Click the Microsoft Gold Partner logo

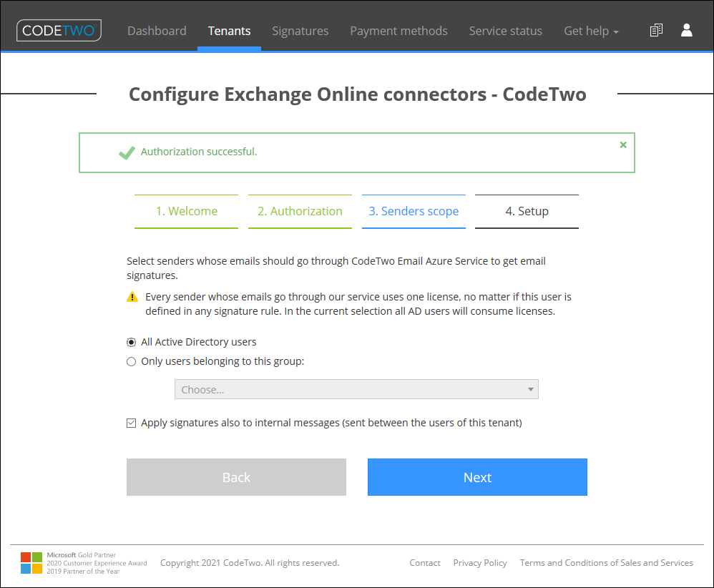(x=31, y=562)
